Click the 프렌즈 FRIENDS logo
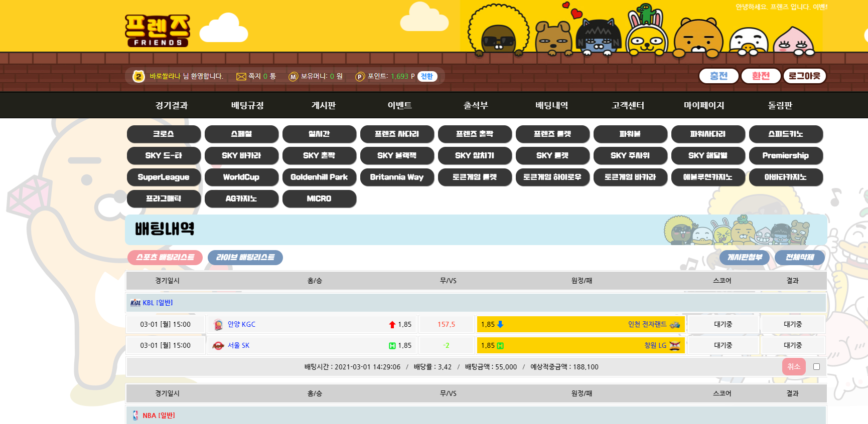 click(x=157, y=31)
